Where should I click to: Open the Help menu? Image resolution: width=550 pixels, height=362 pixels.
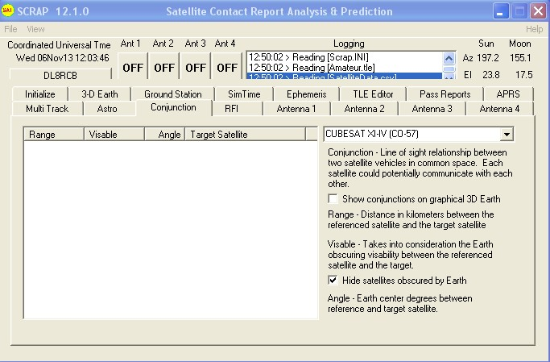coord(534,29)
